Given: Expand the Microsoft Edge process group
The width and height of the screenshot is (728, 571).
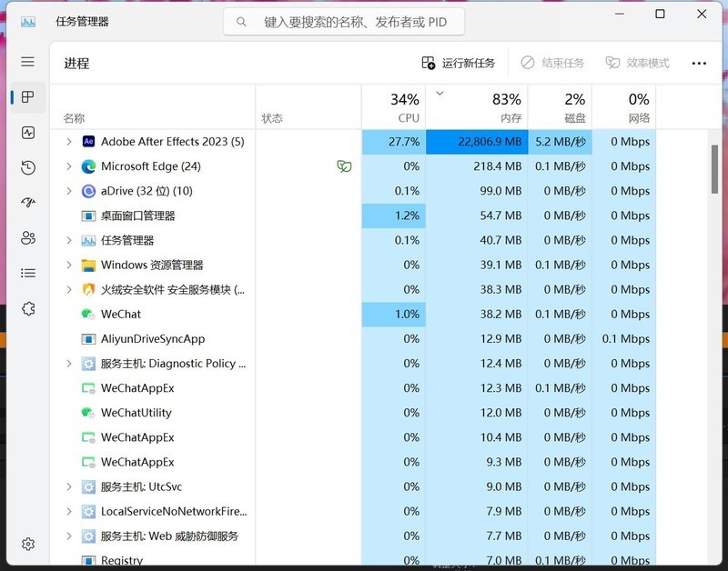Looking at the screenshot, I should 68,166.
